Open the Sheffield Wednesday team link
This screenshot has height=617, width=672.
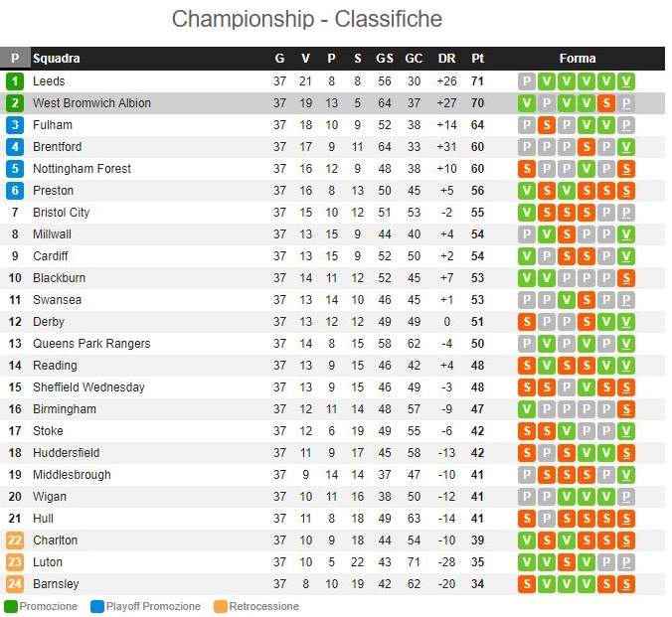pos(88,387)
